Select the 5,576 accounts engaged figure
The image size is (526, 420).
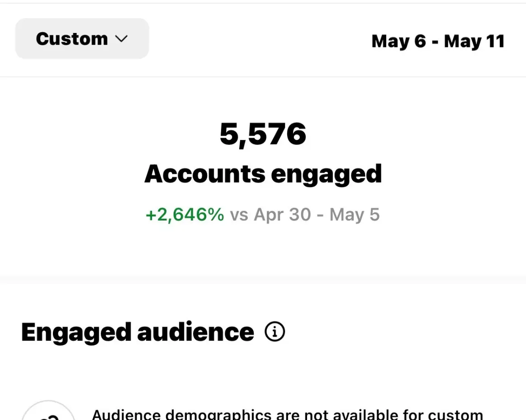pyautogui.click(x=263, y=134)
